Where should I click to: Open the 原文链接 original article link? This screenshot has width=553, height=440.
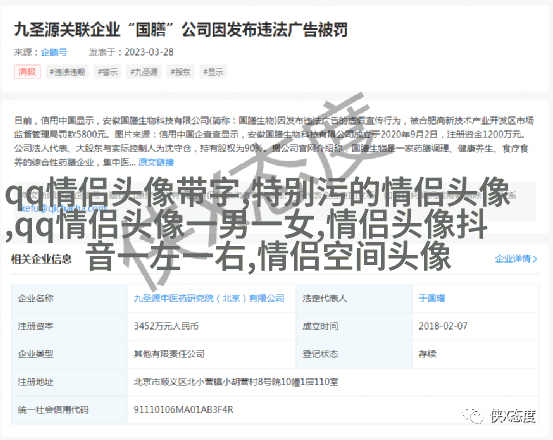pyautogui.click(x=156, y=162)
